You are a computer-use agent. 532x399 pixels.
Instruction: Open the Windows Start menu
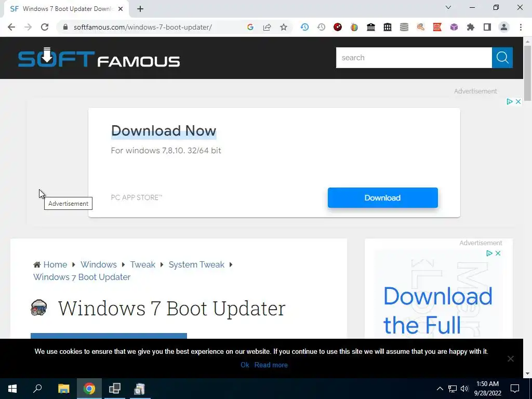point(12,389)
